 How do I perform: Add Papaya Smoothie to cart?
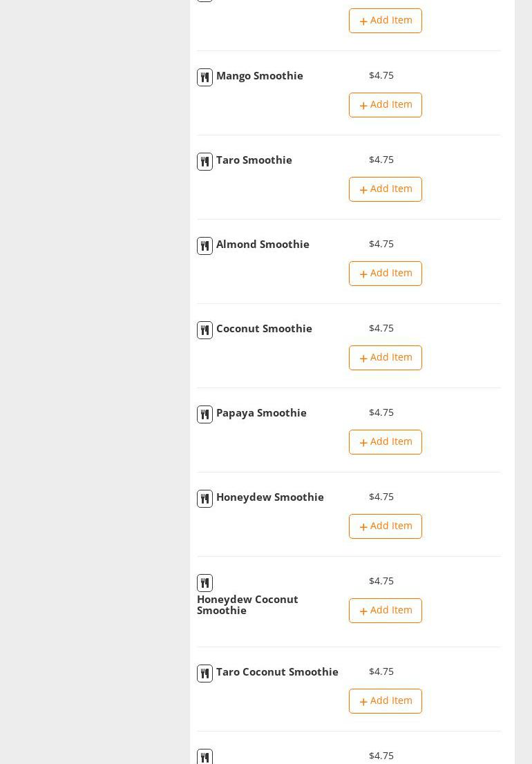tap(385, 442)
